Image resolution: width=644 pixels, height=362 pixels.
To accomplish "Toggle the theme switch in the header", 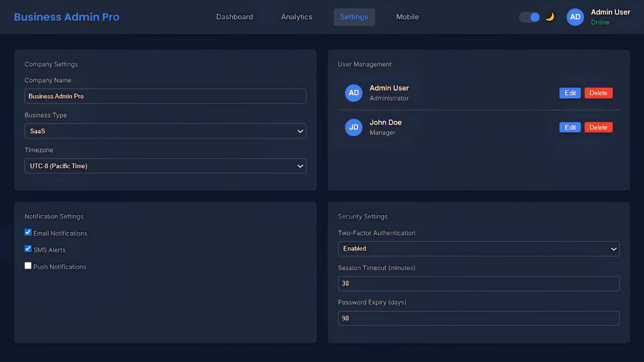I will coord(529,17).
